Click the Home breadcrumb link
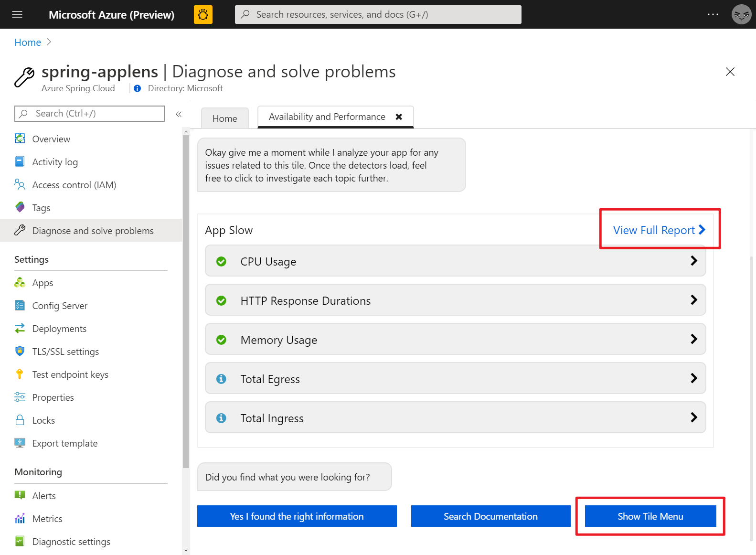 (28, 43)
